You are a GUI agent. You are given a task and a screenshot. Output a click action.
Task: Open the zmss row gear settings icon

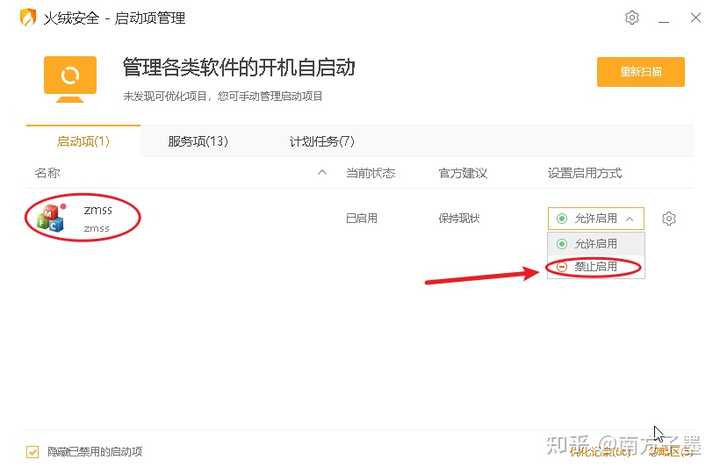(669, 218)
